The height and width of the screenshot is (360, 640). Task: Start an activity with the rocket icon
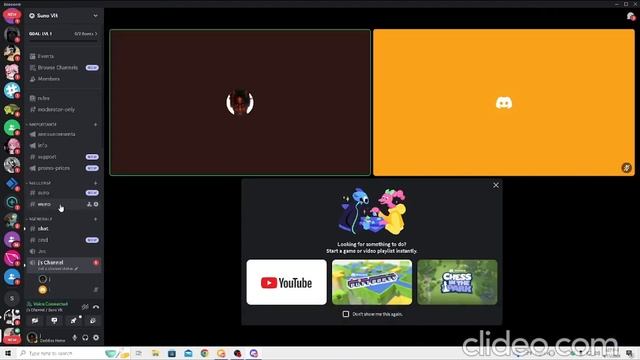point(73,321)
